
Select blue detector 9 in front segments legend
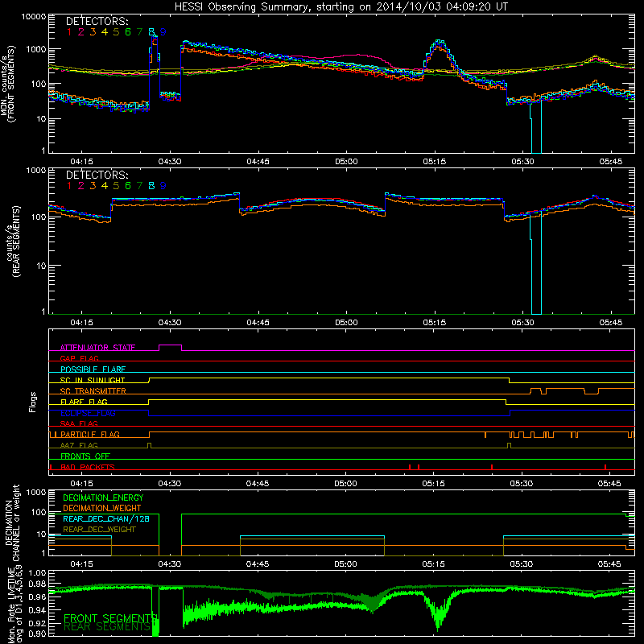click(x=163, y=32)
